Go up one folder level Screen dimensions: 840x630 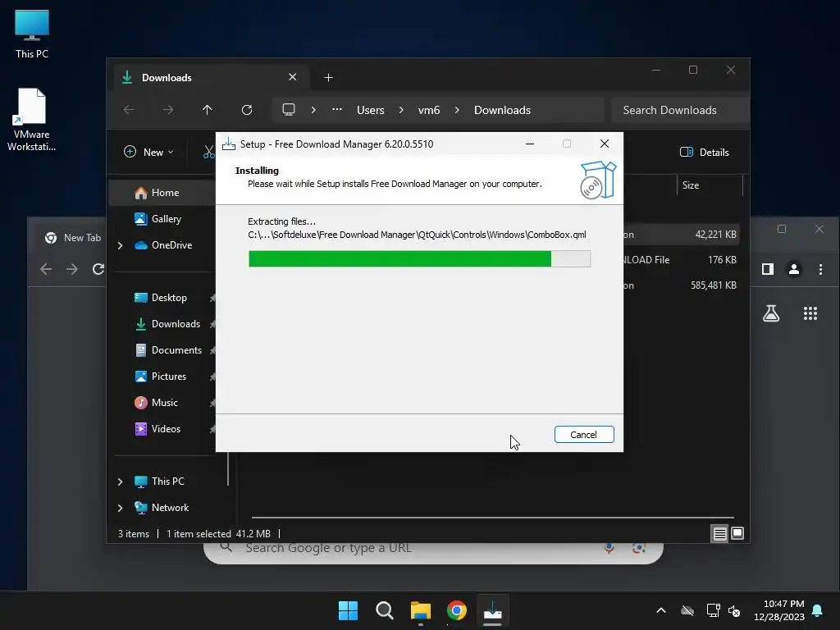[x=208, y=110]
